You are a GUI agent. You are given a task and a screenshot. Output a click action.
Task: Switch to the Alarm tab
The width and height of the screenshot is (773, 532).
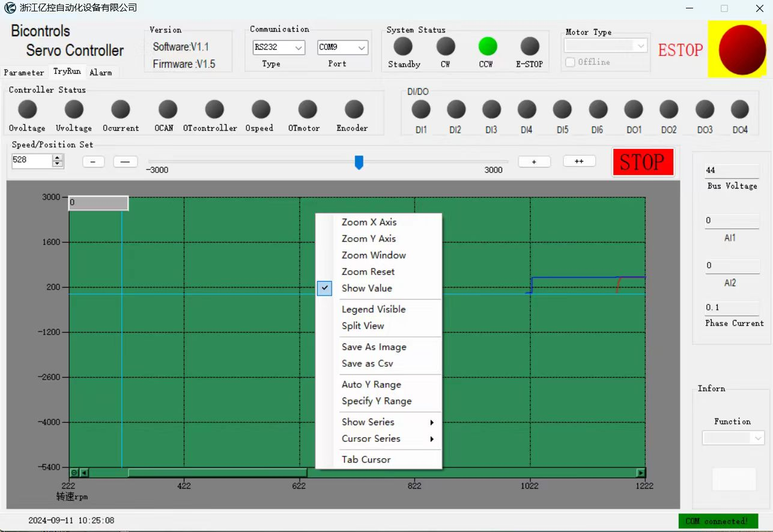pyautogui.click(x=100, y=72)
